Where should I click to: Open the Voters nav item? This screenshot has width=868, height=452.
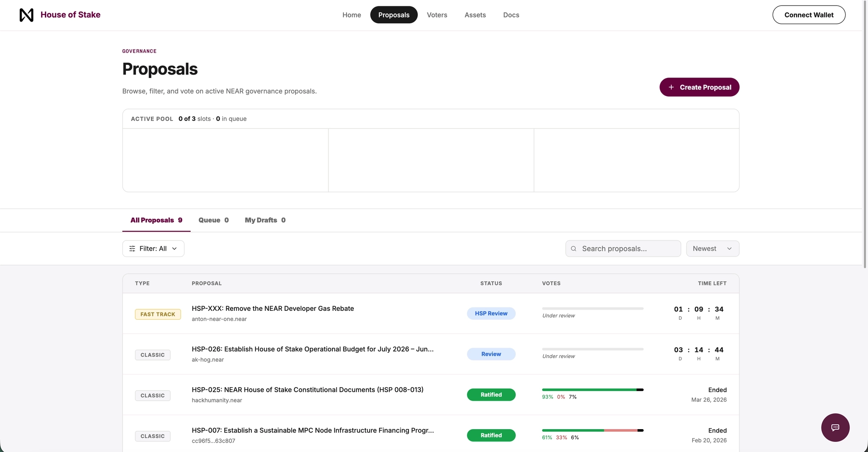pyautogui.click(x=437, y=15)
